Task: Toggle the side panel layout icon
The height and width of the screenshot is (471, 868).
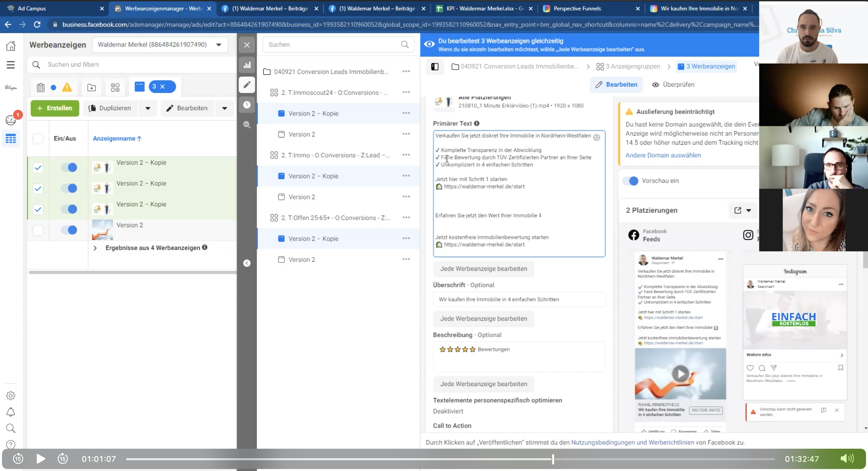Action: click(x=435, y=67)
